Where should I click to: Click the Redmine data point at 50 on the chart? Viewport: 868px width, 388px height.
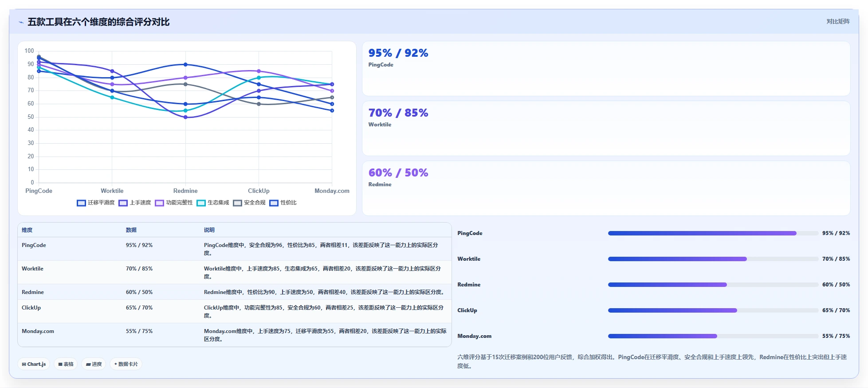click(185, 118)
